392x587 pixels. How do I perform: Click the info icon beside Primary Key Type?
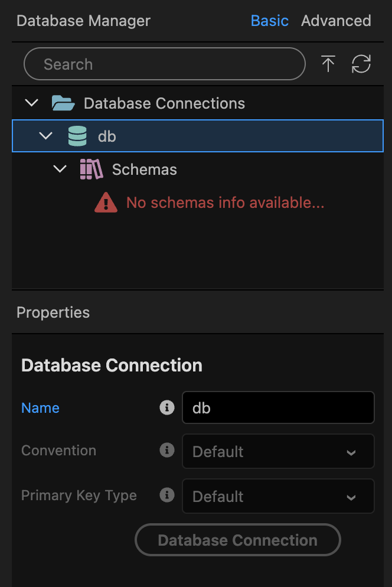click(167, 495)
